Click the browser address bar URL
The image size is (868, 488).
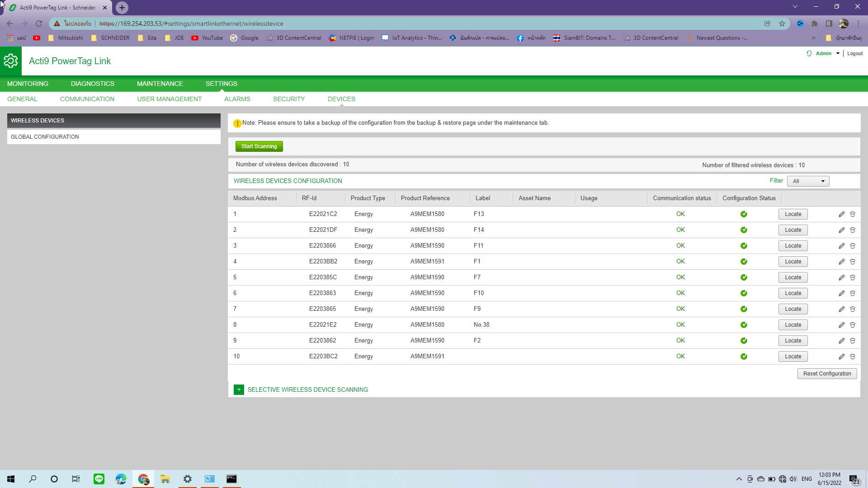click(x=191, y=23)
